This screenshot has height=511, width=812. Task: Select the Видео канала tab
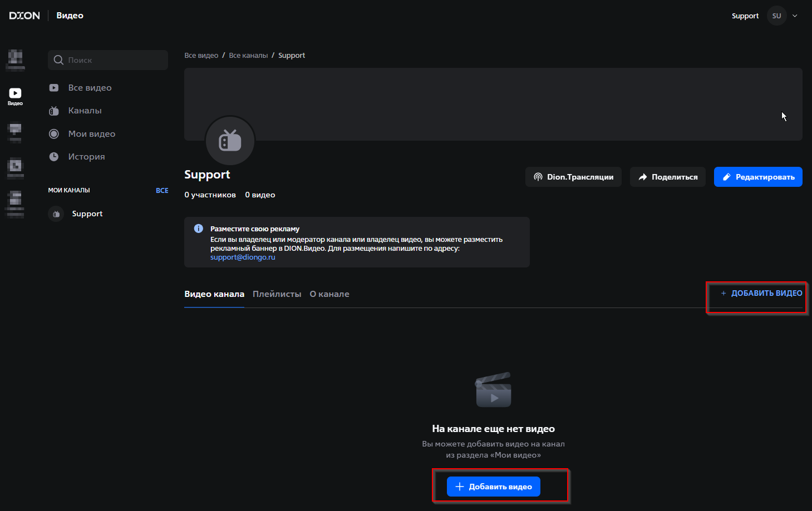click(214, 294)
